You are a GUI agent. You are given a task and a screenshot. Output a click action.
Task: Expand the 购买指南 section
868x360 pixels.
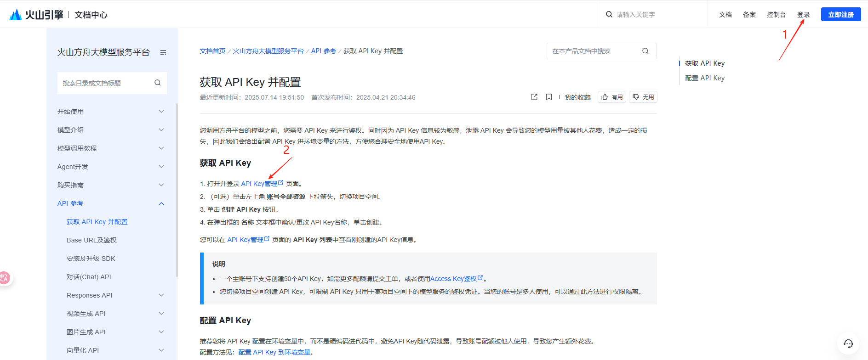point(161,185)
